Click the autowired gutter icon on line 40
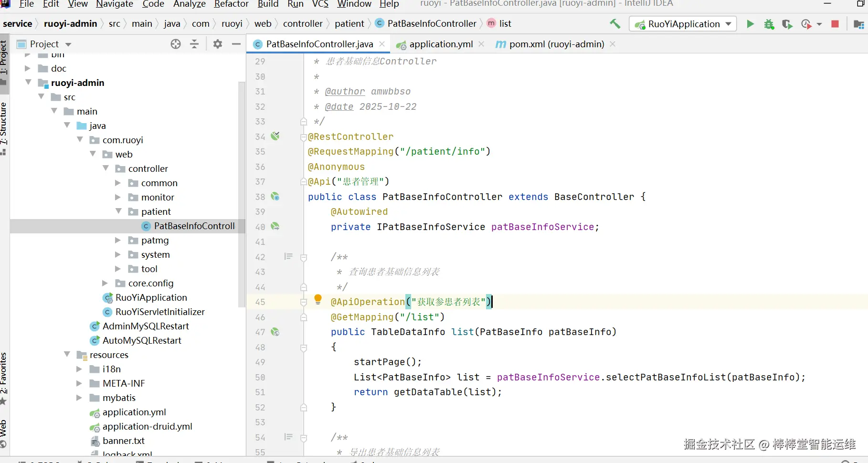 click(275, 226)
